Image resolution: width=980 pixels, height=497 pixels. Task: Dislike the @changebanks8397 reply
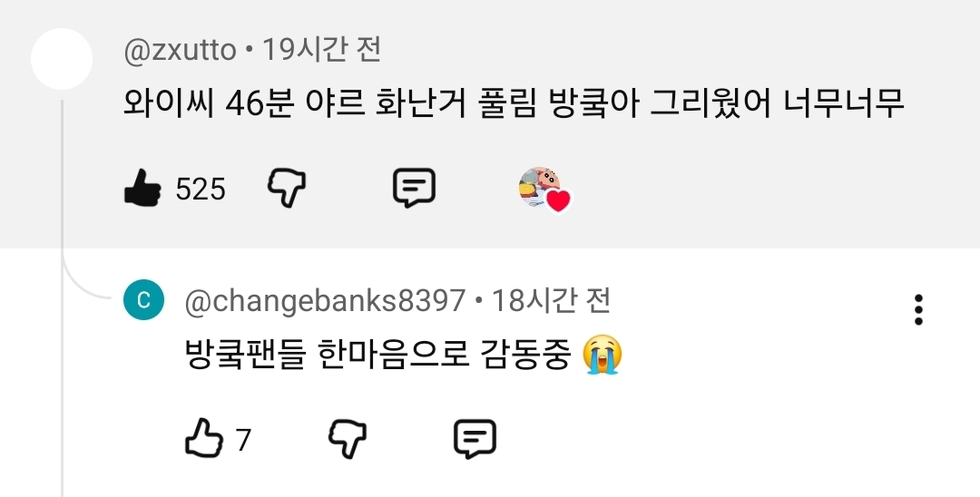[348, 439]
